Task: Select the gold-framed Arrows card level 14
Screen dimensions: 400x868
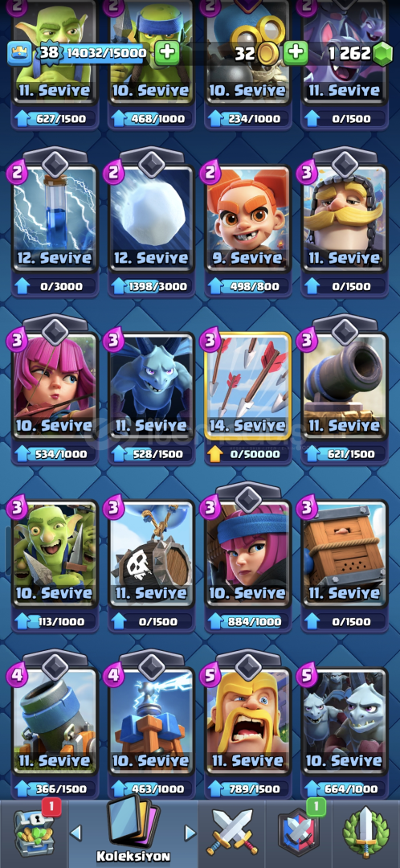Action: click(247, 384)
